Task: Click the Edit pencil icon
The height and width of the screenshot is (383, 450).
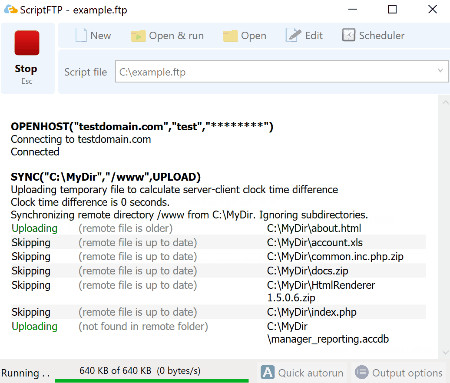Action: (293, 35)
